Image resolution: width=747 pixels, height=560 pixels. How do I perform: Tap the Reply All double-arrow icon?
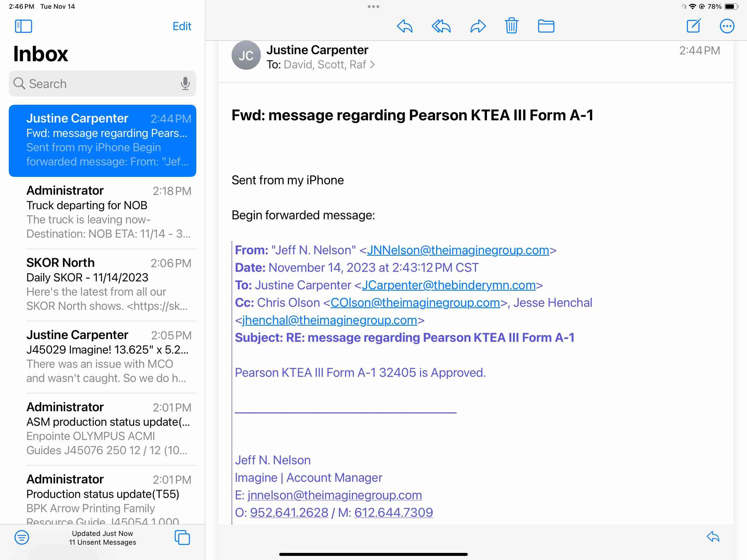click(x=441, y=26)
